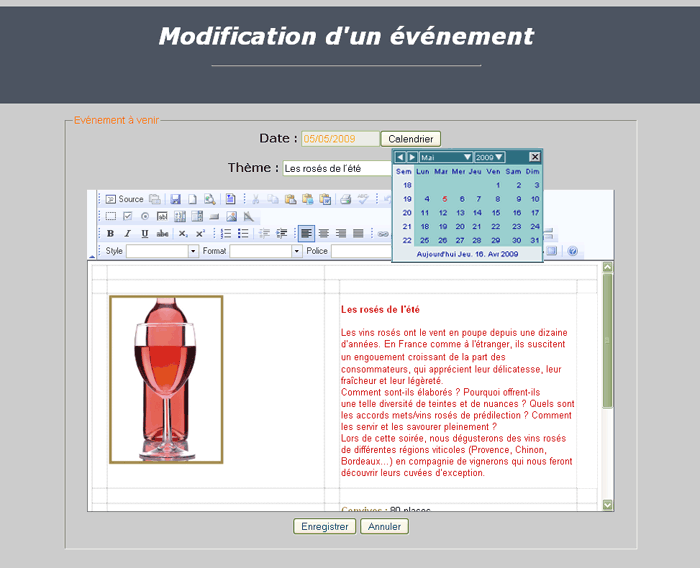Close the calendar popup
The image size is (700, 568).
pos(534,157)
